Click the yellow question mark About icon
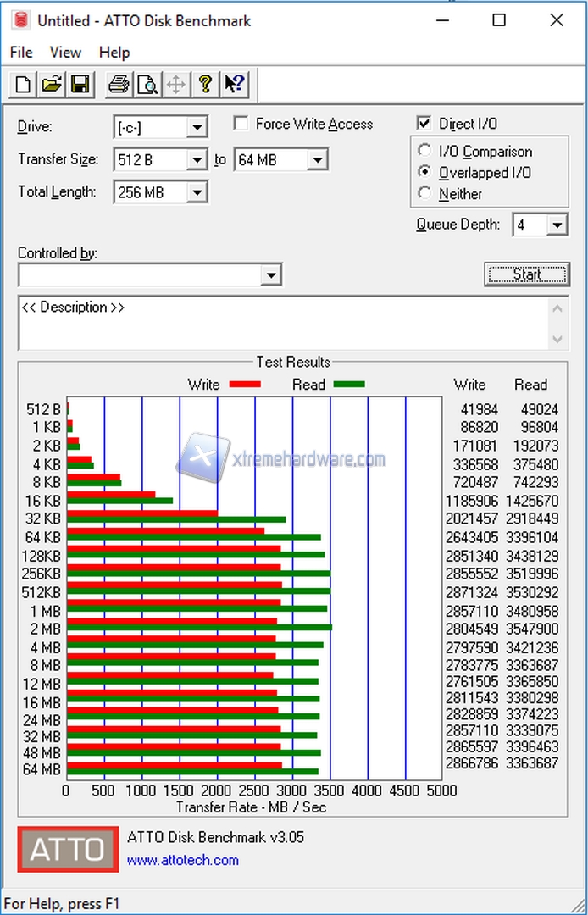588x915 pixels. [204, 84]
